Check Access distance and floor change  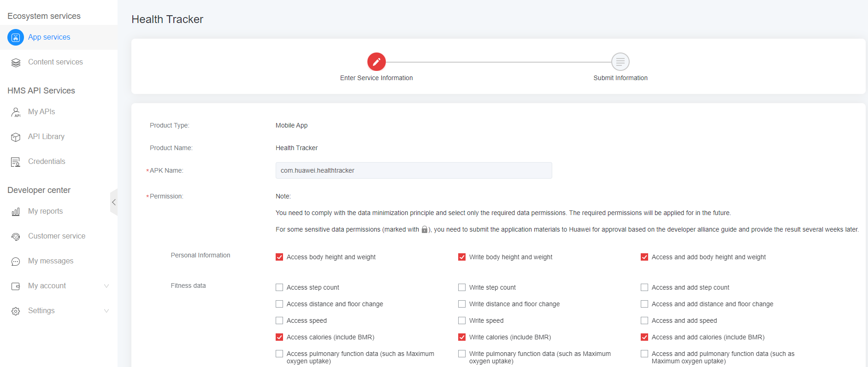(x=279, y=304)
